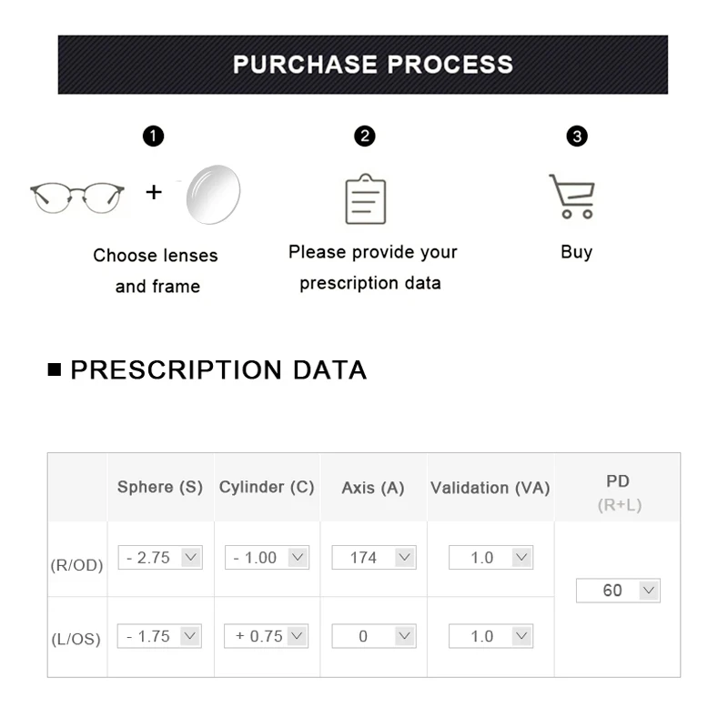
Task: Open right eye Sphere dropdown showing -2.75
Action: click(x=160, y=558)
